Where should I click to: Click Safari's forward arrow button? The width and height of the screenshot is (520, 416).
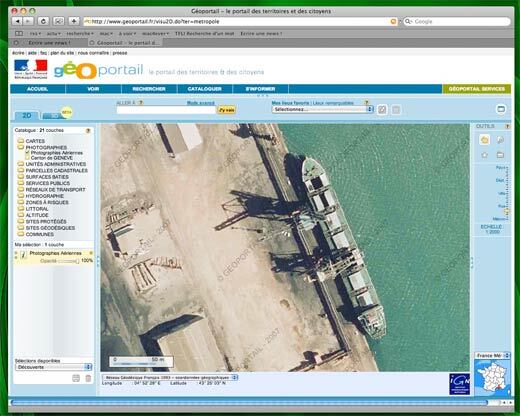pyautogui.click(x=28, y=21)
